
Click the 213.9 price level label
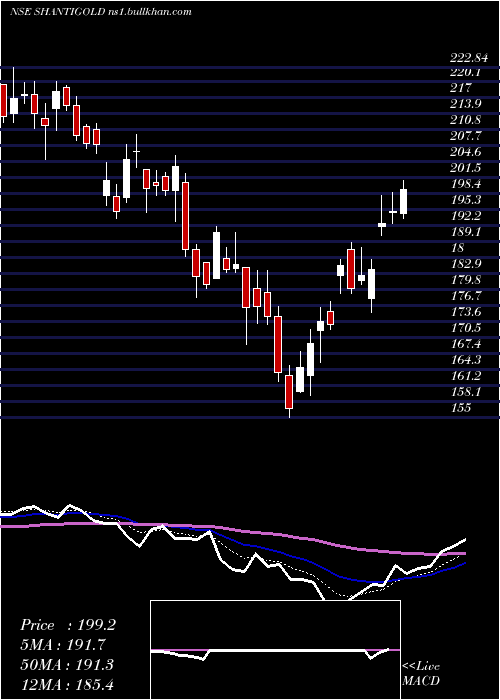[466, 104]
